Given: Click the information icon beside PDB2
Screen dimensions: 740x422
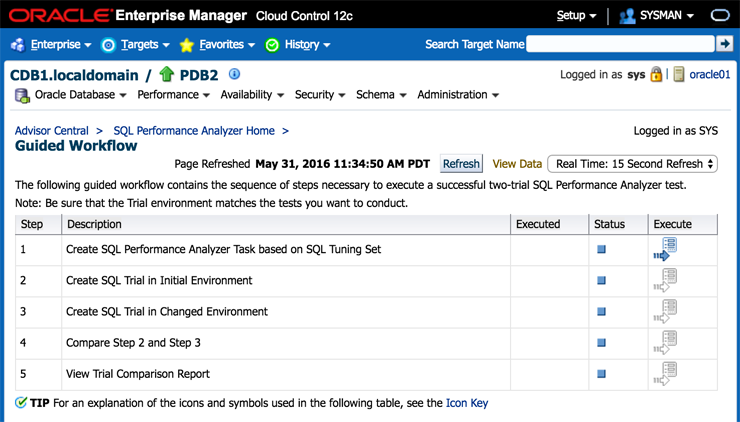Looking at the screenshot, I should (235, 75).
